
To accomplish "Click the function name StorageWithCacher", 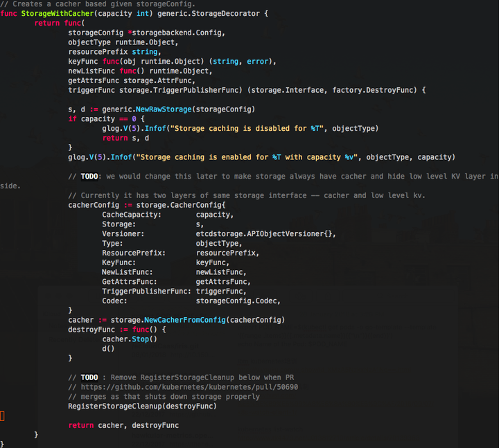I will tap(58, 14).
